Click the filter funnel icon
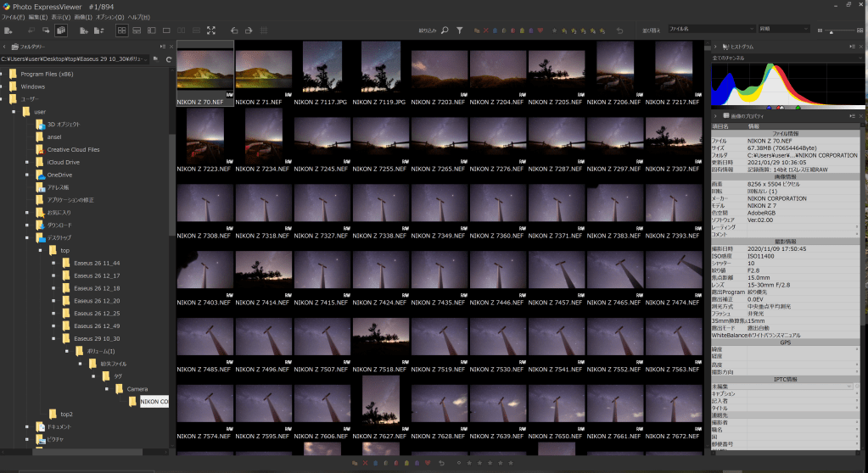Screen dimensions: 868x473 pyautogui.click(x=459, y=31)
